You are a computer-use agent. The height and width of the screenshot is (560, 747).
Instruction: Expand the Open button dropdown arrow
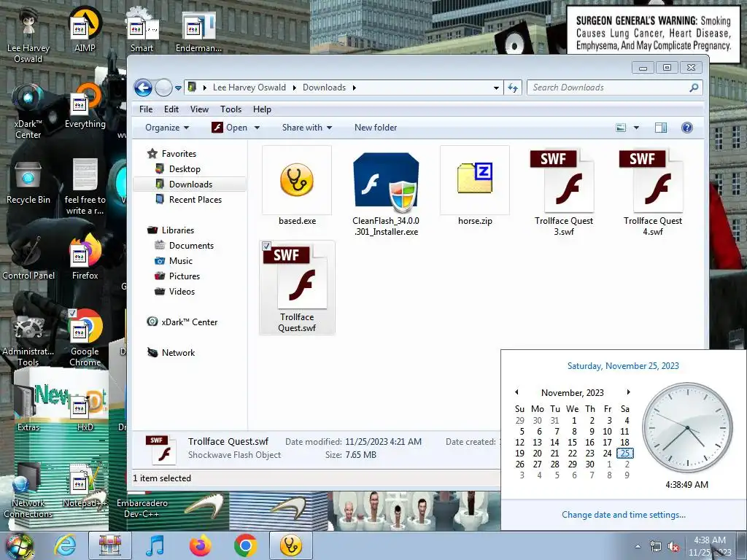(257, 128)
